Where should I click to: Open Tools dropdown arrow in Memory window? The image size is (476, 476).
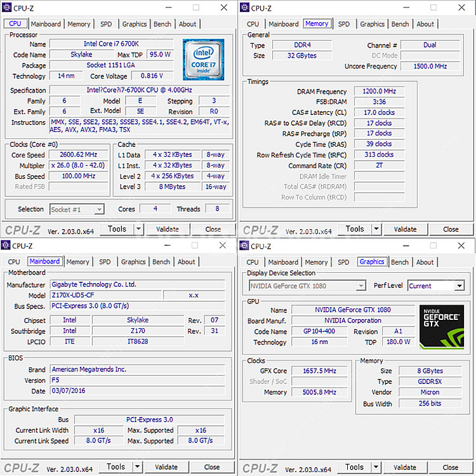(x=376, y=229)
